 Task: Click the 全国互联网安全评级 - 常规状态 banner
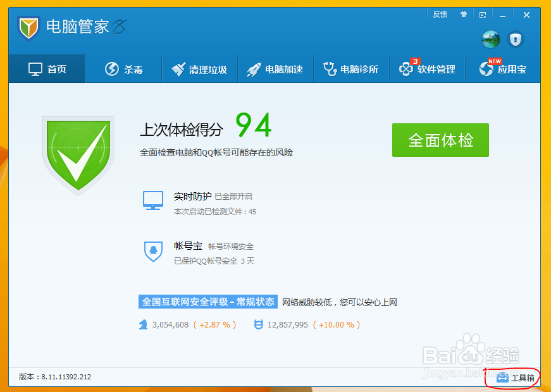[x=208, y=302]
